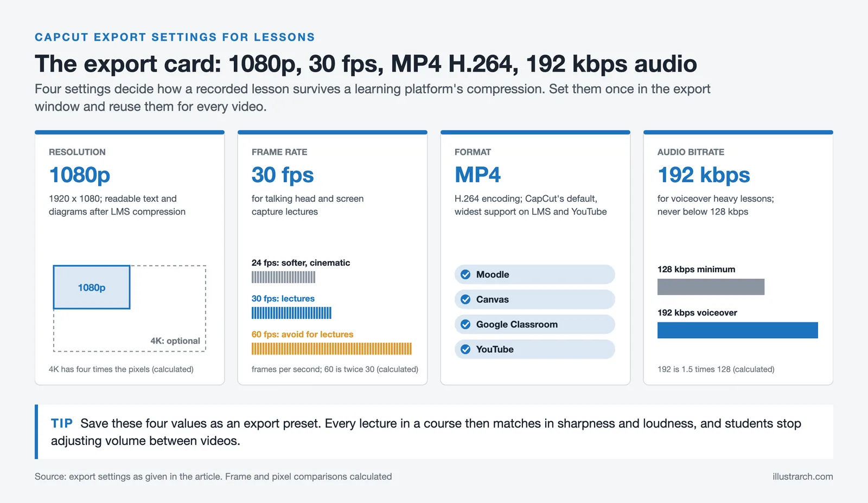Click the checkmark icon beside YouTube
868x503 pixels.
tap(465, 349)
